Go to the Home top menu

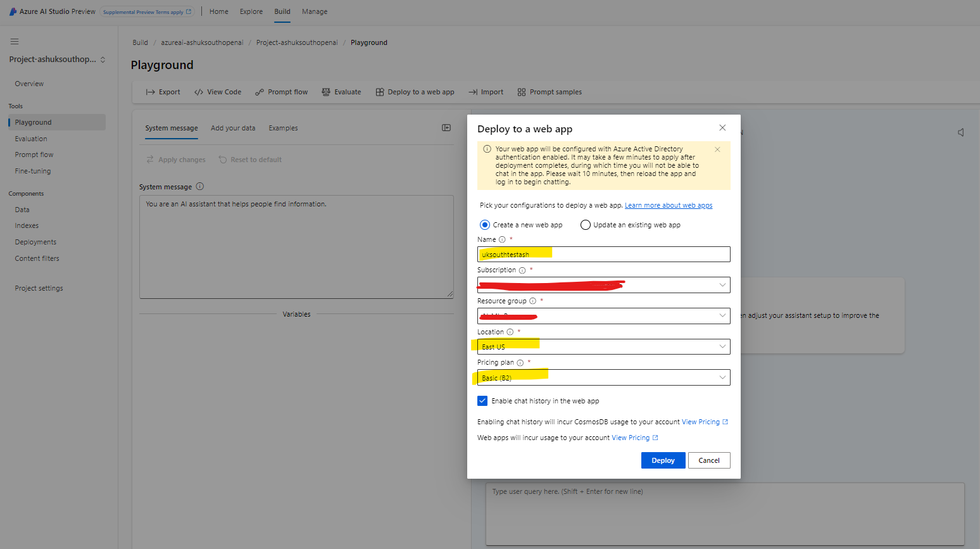[219, 11]
